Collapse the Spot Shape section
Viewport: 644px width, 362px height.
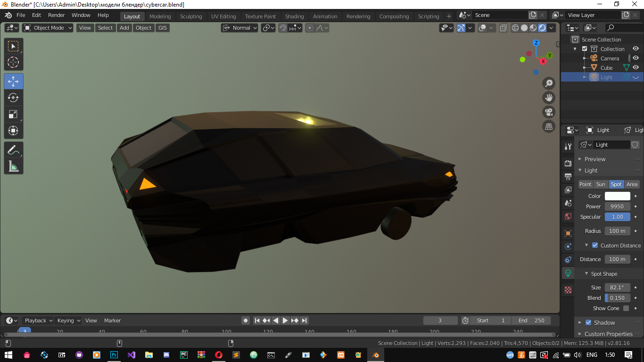point(586,274)
